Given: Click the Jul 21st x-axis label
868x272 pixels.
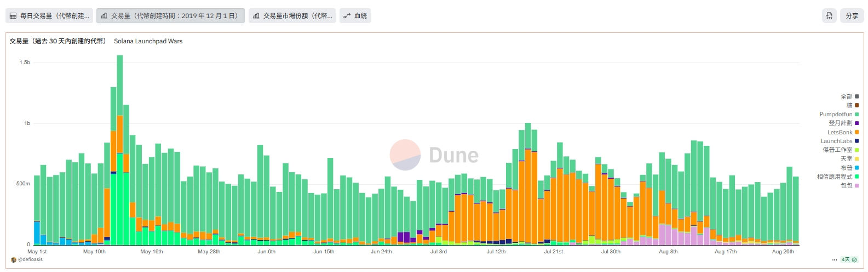Looking at the screenshot, I should tap(553, 252).
